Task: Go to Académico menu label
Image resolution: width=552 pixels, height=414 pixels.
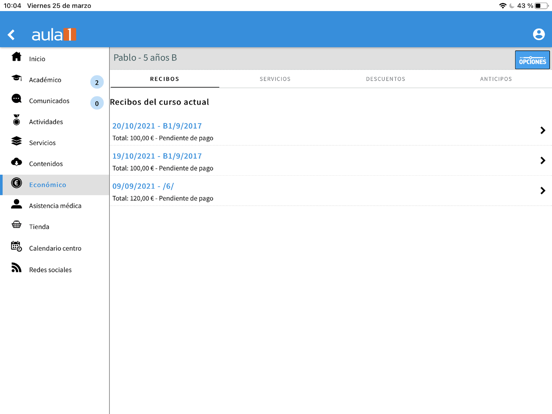Action: (45, 80)
